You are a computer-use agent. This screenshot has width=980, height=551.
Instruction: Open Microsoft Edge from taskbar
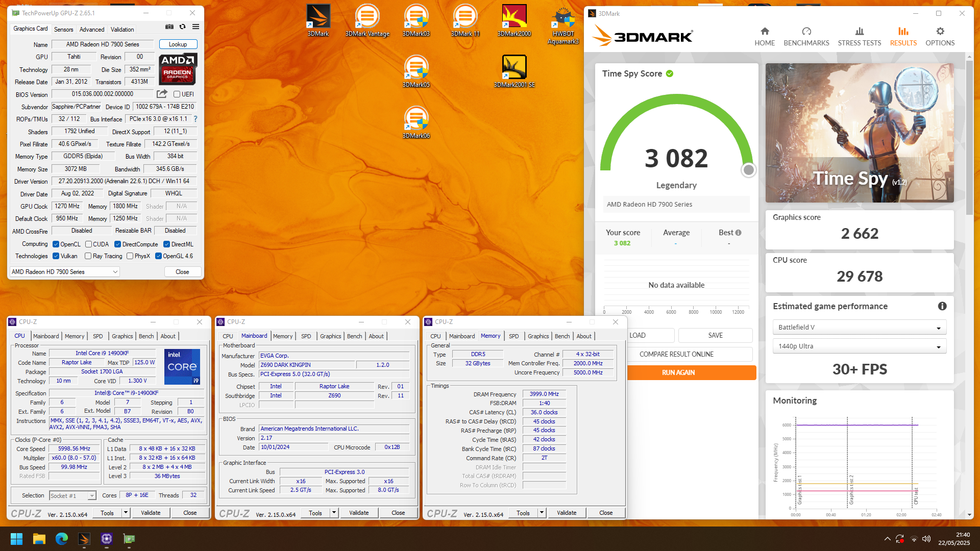(62, 539)
